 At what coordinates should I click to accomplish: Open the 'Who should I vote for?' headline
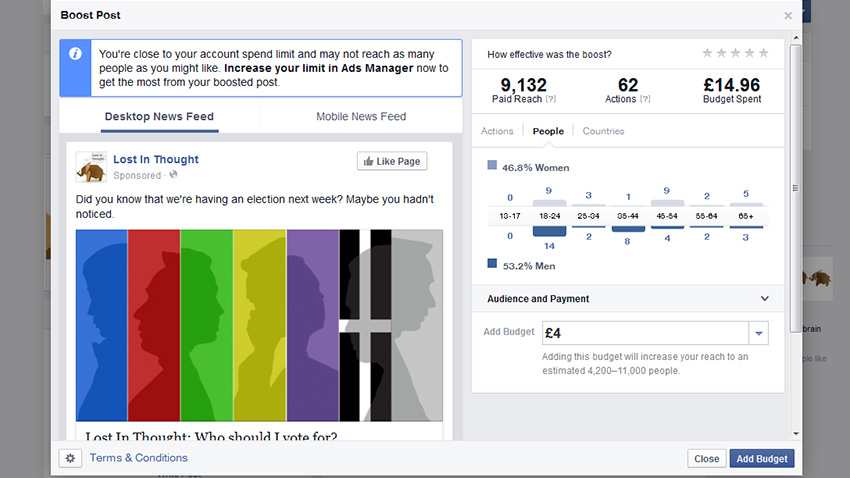(x=211, y=435)
